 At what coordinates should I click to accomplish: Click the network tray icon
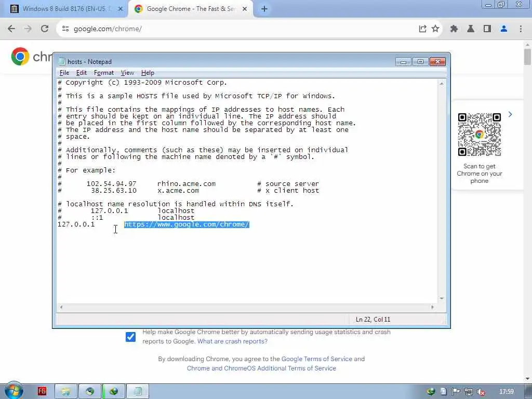(x=469, y=392)
